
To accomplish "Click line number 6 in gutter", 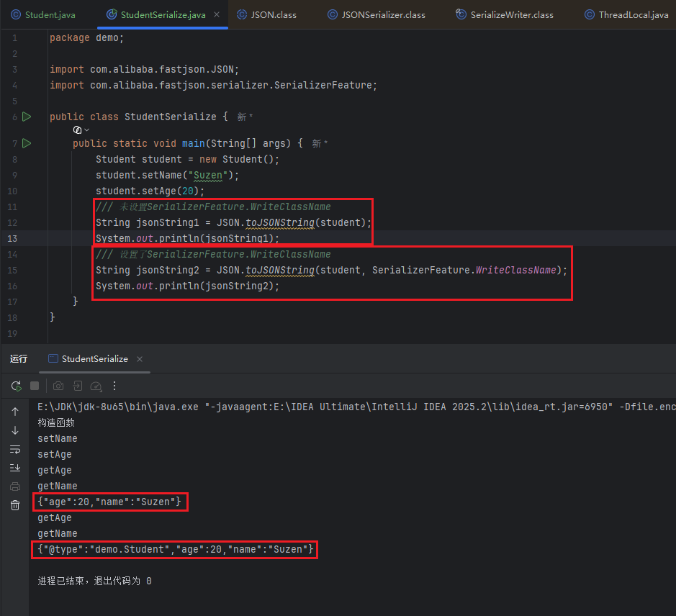I will [14, 117].
